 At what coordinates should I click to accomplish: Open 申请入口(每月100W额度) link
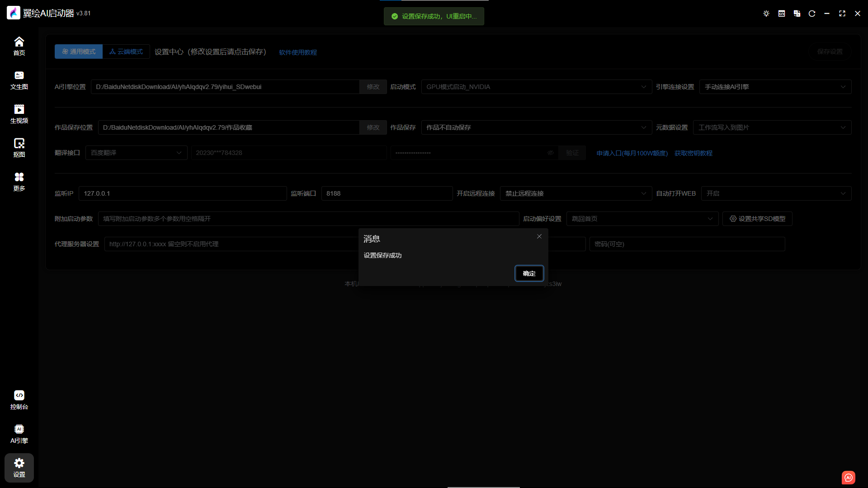click(x=632, y=153)
